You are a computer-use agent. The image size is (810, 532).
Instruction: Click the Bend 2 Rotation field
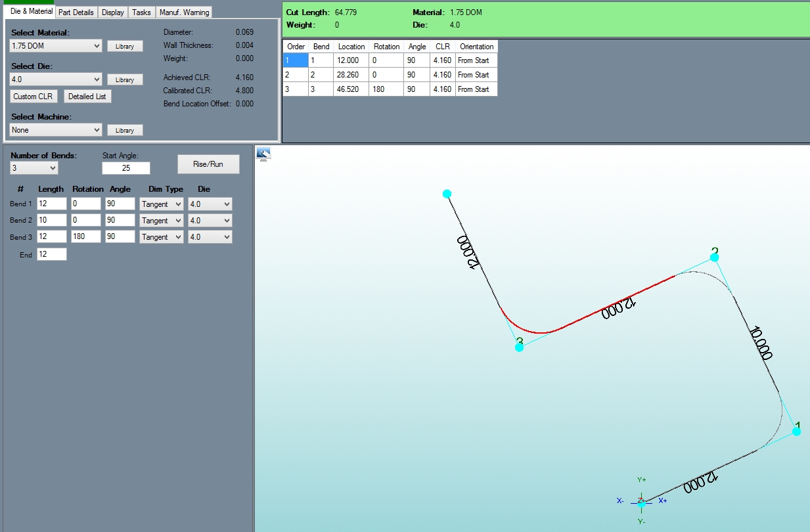[86, 221]
